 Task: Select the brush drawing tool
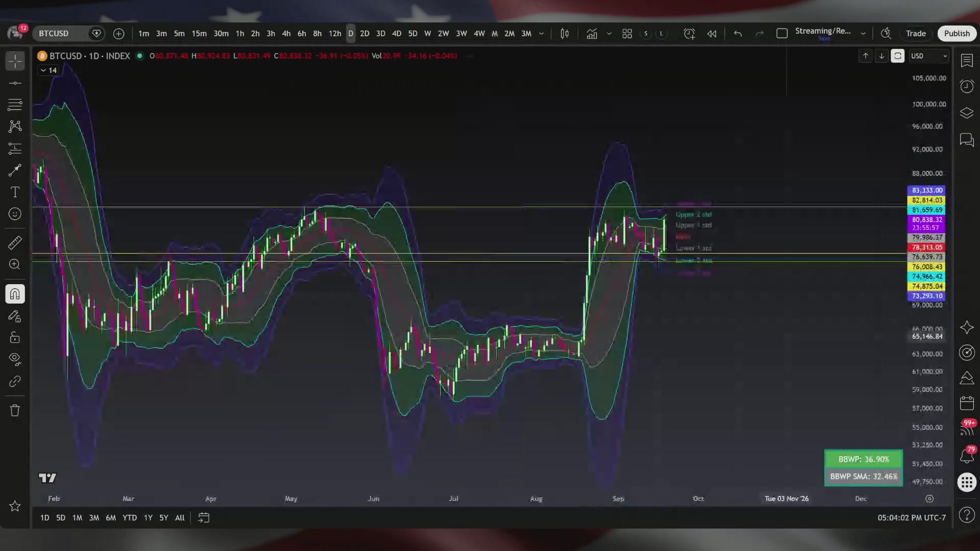tap(15, 170)
